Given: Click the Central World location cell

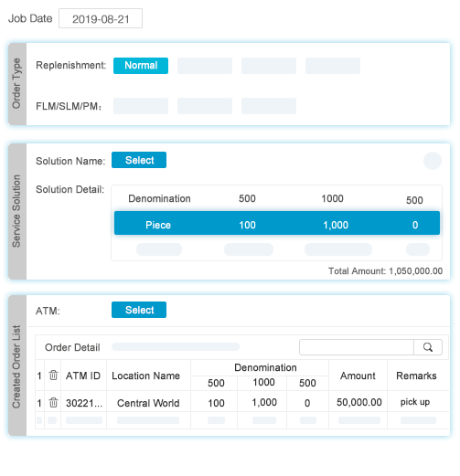Looking at the screenshot, I should pos(148,403).
